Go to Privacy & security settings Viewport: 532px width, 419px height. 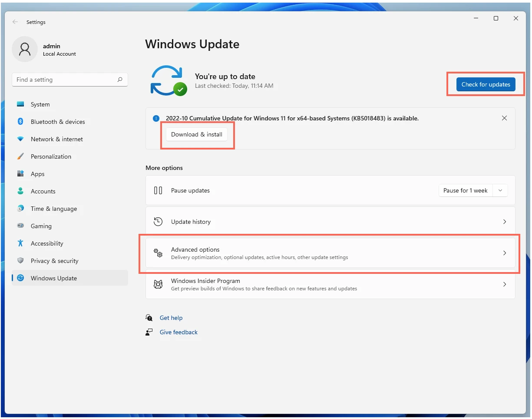click(x=70, y=261)
